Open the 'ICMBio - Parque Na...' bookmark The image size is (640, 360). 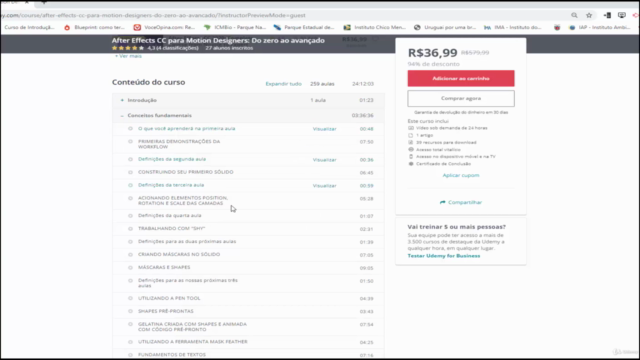click(x=235, y=27)
